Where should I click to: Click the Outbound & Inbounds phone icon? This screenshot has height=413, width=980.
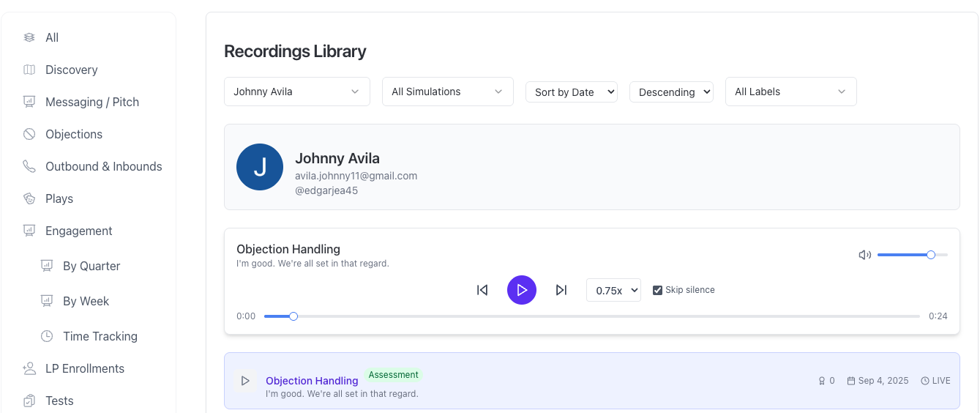click(x=29, y=166)
